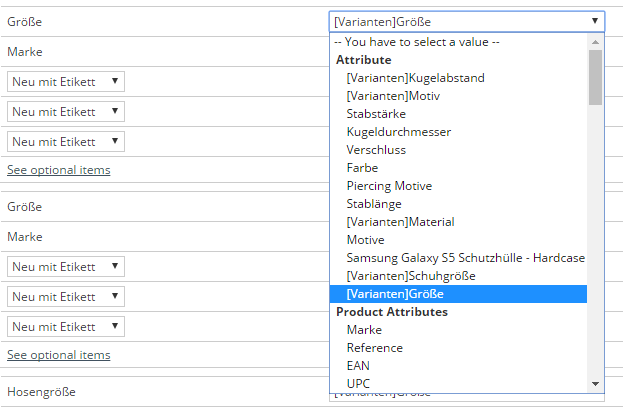The width and height of the screenshot is (623, 409).
Task: Collapse the [Varianten]Größe combo box at top
Action: (466, 21)
